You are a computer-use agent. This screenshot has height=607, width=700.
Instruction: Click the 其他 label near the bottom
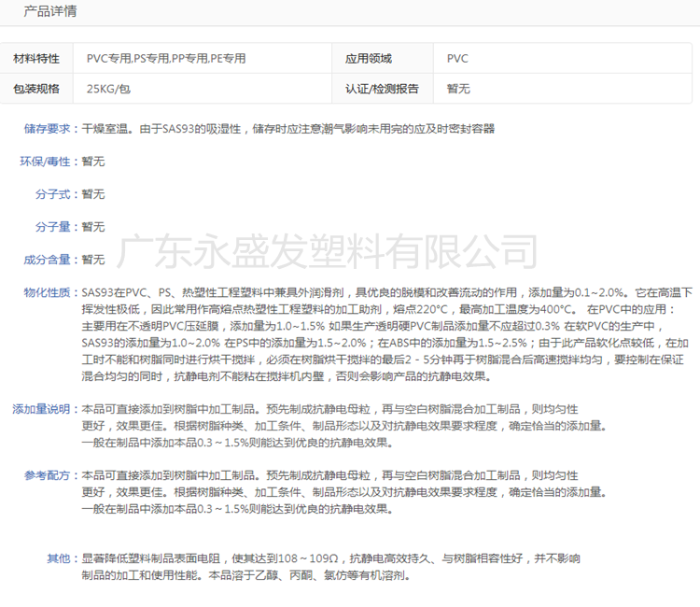click(x=59, y=558)
